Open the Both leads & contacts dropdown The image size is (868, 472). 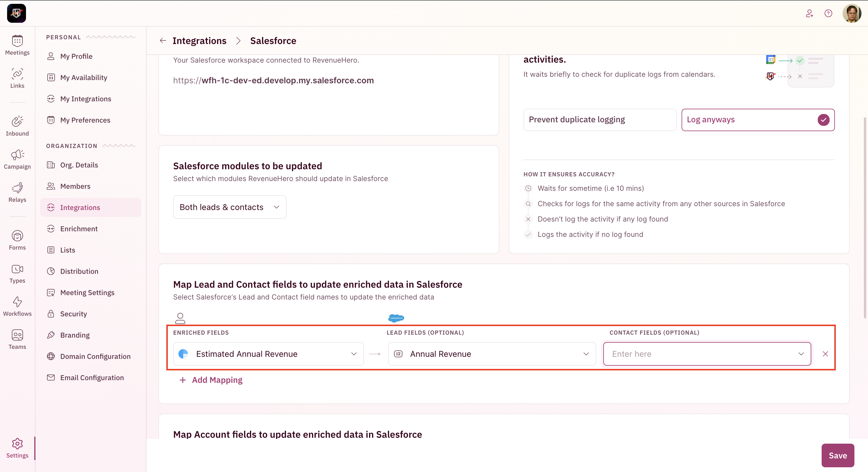[x=229, y=207]
